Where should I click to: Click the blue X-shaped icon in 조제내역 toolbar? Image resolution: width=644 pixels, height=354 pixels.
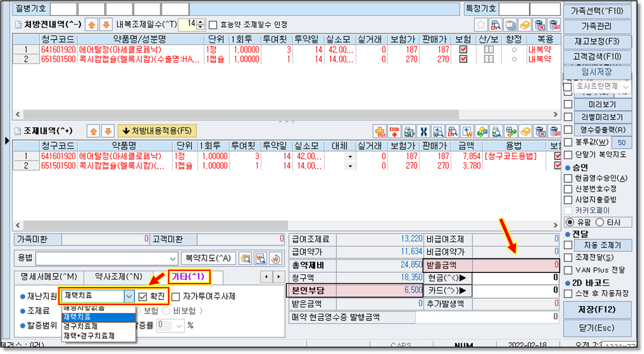pyautogui.click(x=424, y=131)
